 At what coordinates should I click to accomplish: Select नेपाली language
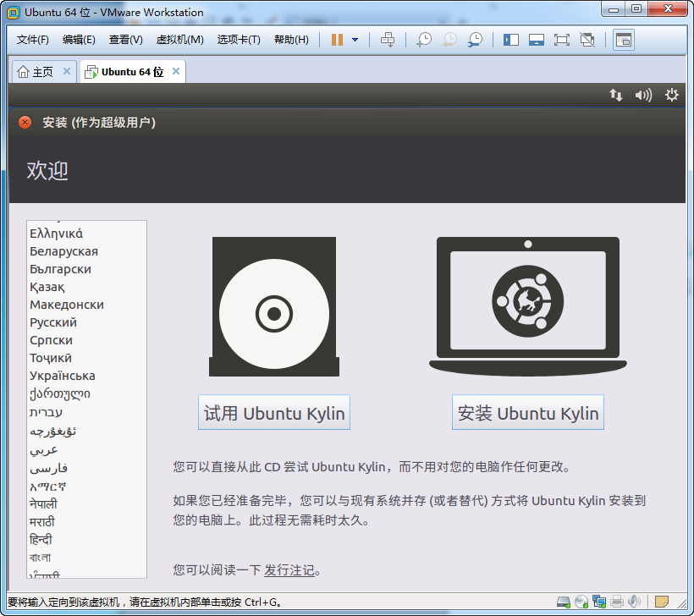pos(43,504)
